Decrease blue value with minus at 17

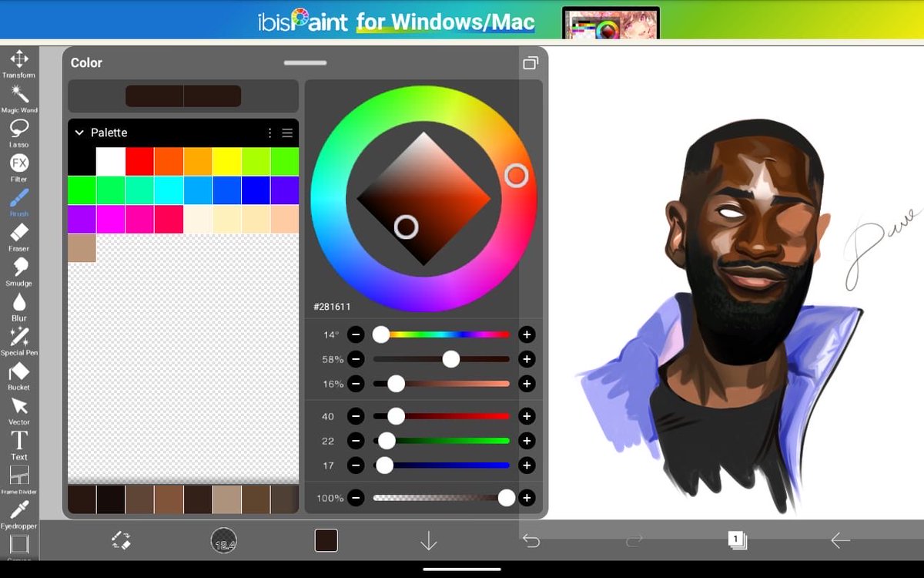tap(355, 465)
